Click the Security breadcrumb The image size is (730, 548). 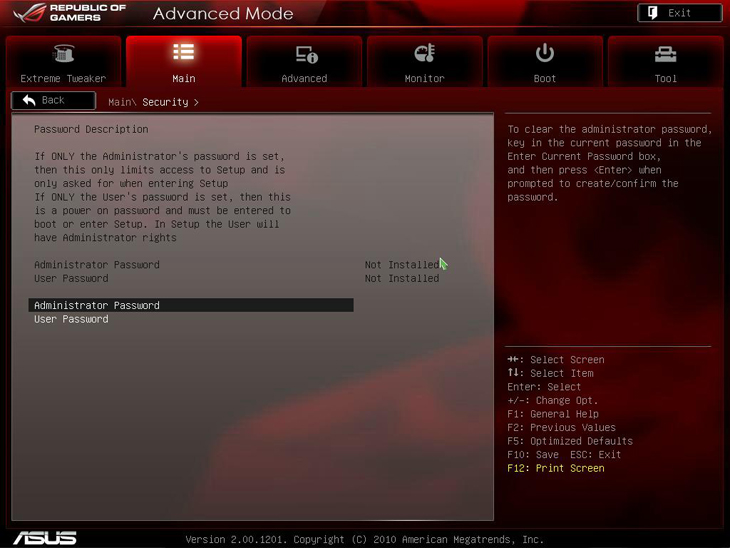click(x=165, y=102)
